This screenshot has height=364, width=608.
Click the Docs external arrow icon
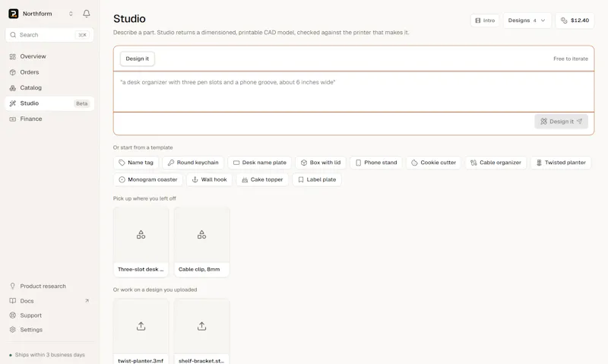87,301
